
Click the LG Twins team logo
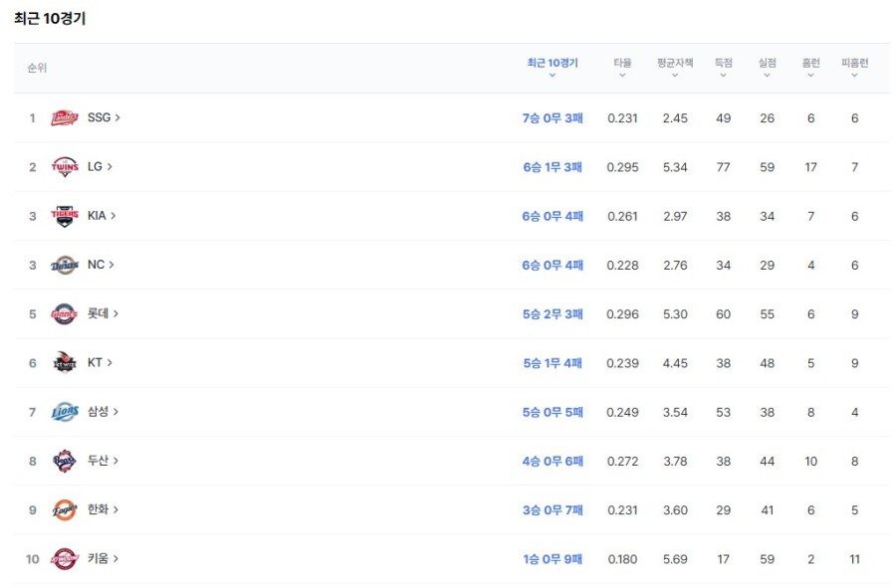pyautogui.click(x=64, y=167)
